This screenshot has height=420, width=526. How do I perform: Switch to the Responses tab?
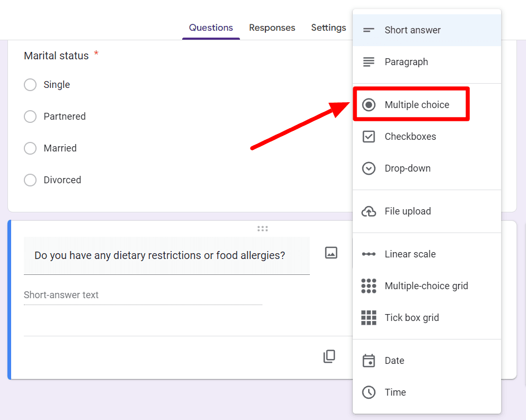(272, 28)
